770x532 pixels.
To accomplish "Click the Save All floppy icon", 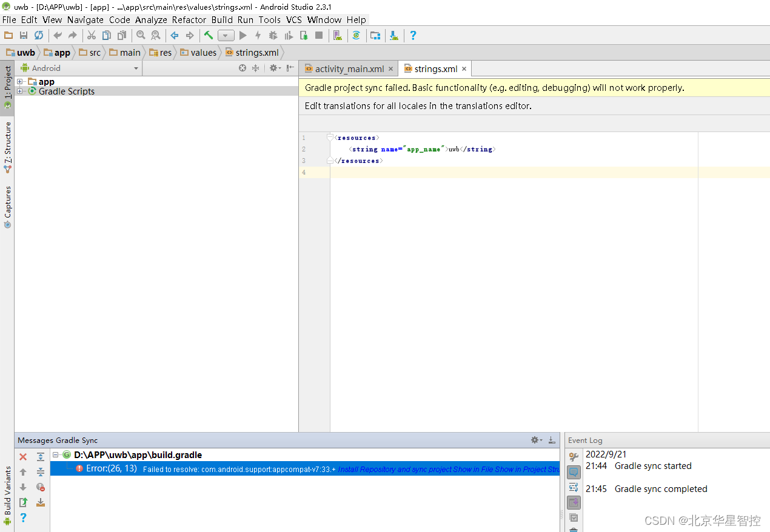I will (24, 36).
